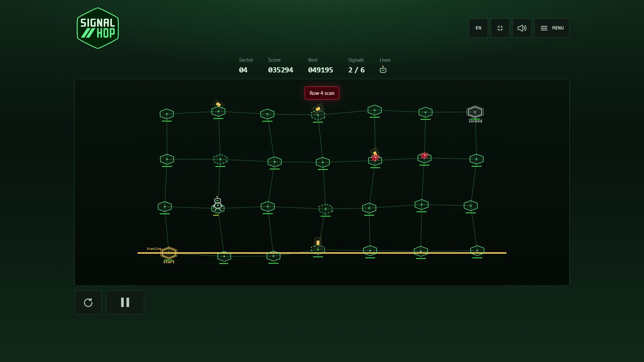Viewport: 644px width, 362px height.
Task: Select the dashed hexagon node in second row
Action: coord(220,159)
